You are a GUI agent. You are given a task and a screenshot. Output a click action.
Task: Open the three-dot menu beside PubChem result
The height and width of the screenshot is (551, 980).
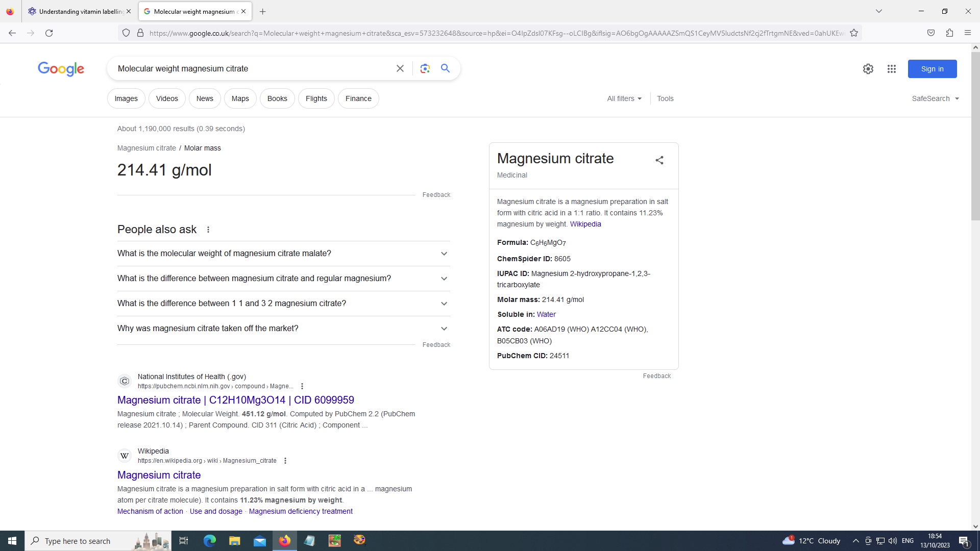point(302,386)
